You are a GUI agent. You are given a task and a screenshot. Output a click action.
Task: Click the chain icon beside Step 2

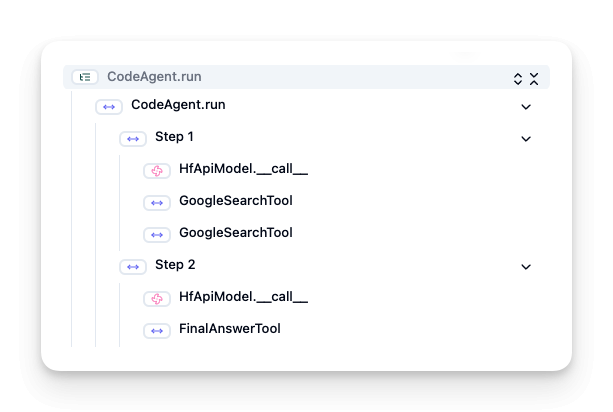133,267
